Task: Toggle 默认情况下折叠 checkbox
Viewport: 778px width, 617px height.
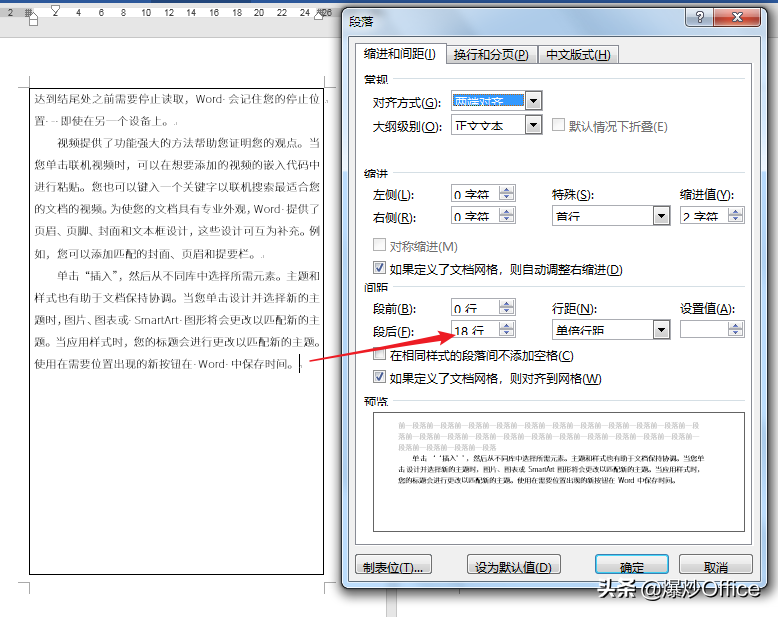Action: (558, 125)
